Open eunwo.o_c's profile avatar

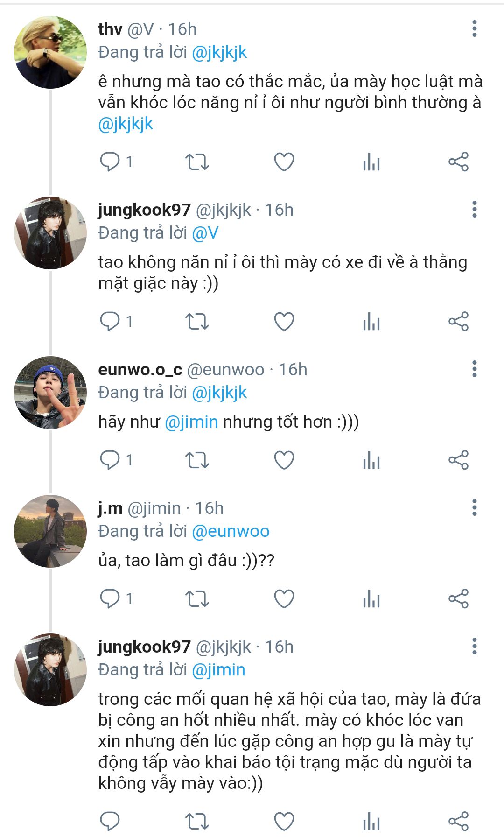(x=50, y=393)
